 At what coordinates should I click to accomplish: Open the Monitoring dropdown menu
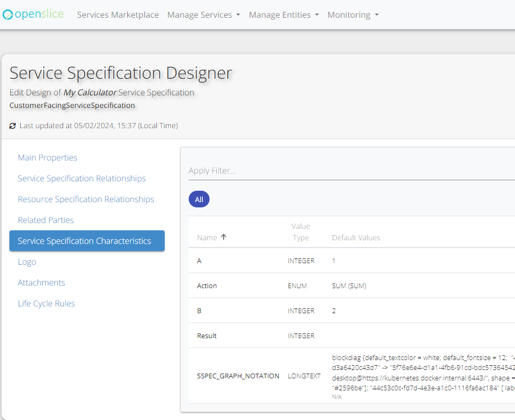[x=353, y=15]
